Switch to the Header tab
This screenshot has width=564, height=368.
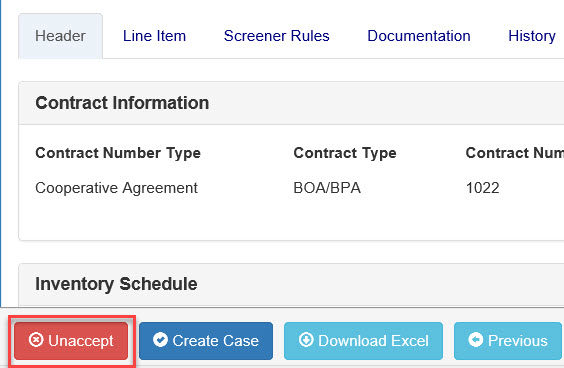(x=60, y=36)
